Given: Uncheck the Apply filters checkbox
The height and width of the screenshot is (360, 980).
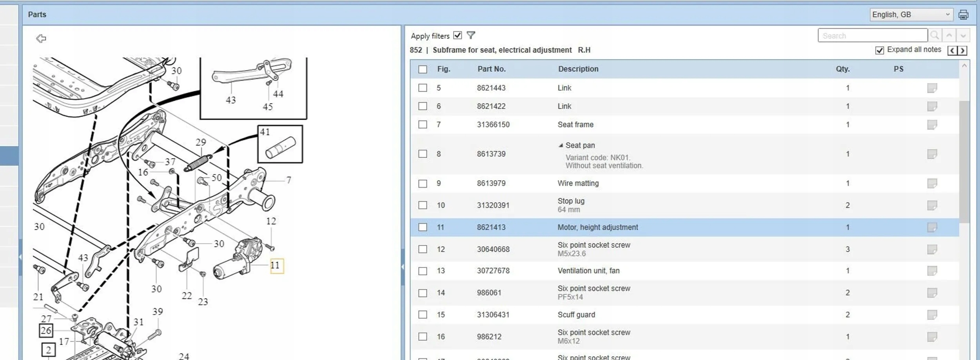Looking at the screenshot, I should [x=457, y=36].
